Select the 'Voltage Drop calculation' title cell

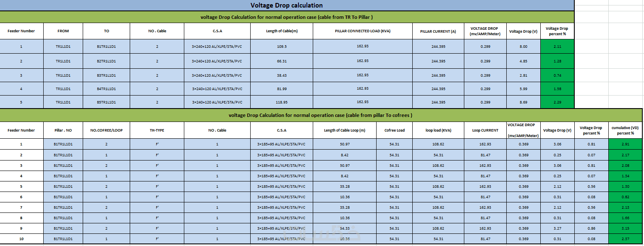click(x=287, y=5)
